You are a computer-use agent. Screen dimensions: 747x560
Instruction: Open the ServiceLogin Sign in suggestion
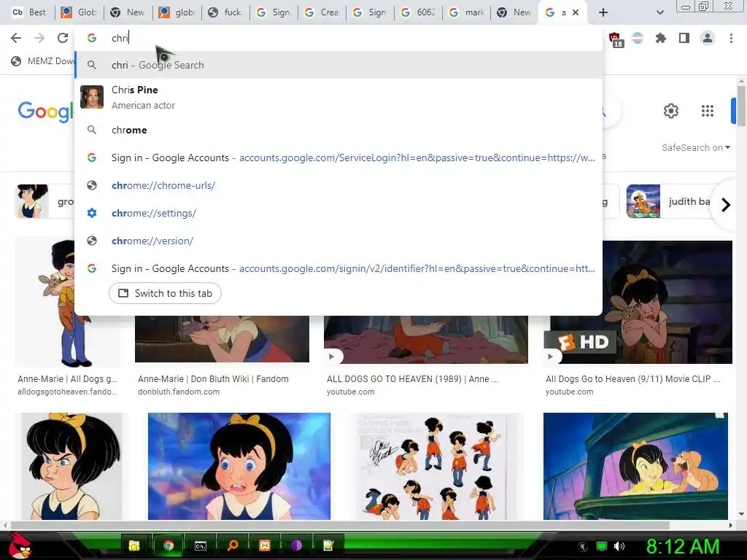click(x=338, y=157)
